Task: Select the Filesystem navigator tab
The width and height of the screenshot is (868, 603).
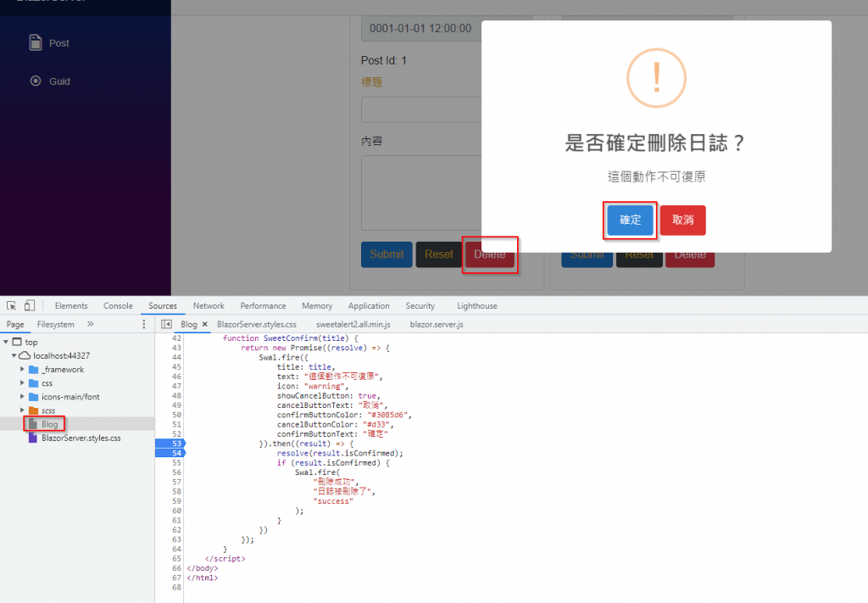Action: tap(55, 324)
